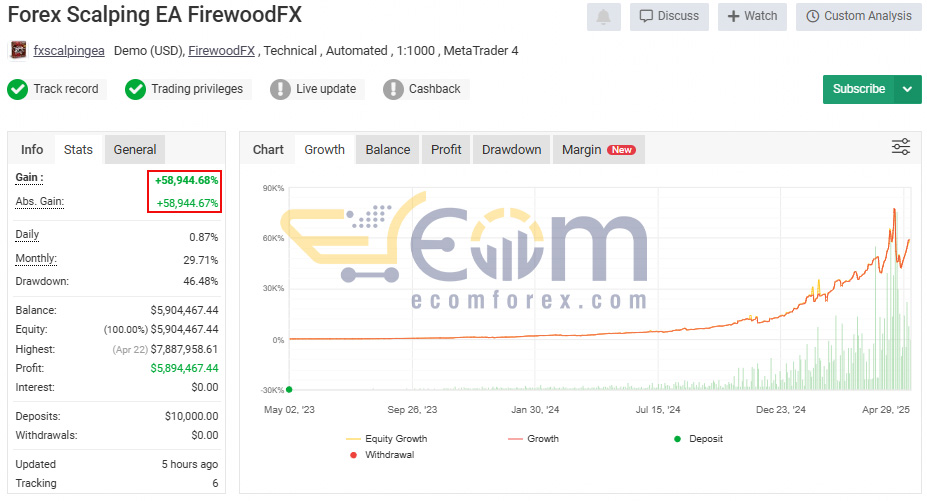Viewport: 927px width, 501px height.
Task: Toggle the Equity Growth legend series
Action: coord(387,439)
